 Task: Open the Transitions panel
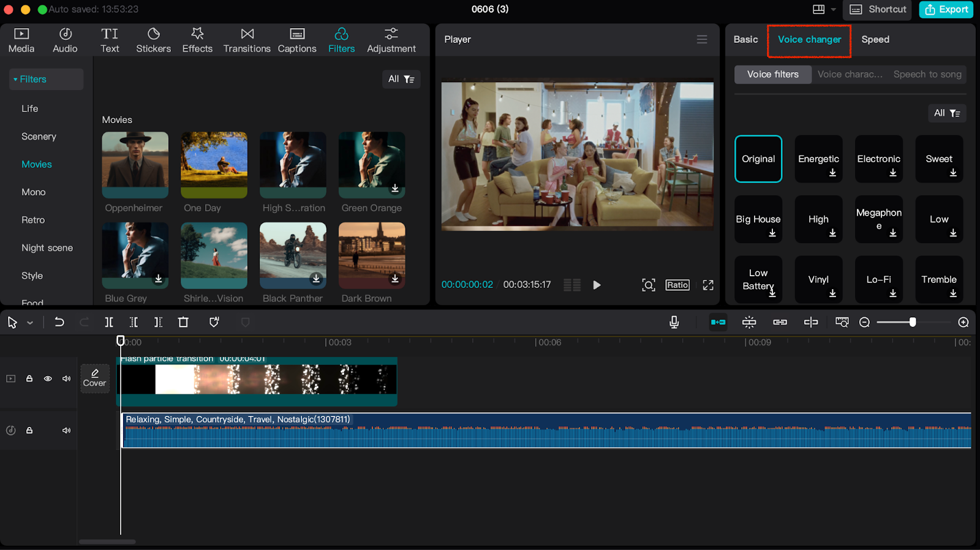247,40
